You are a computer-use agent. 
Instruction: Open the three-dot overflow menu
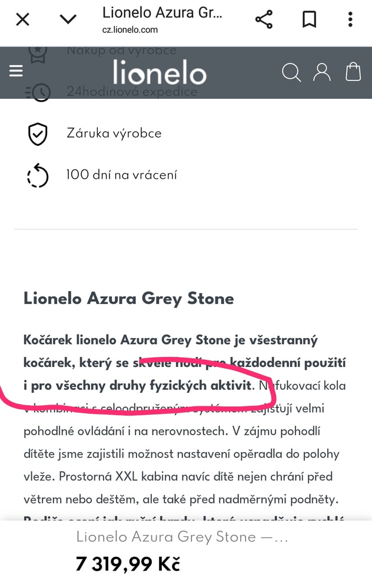351,19
